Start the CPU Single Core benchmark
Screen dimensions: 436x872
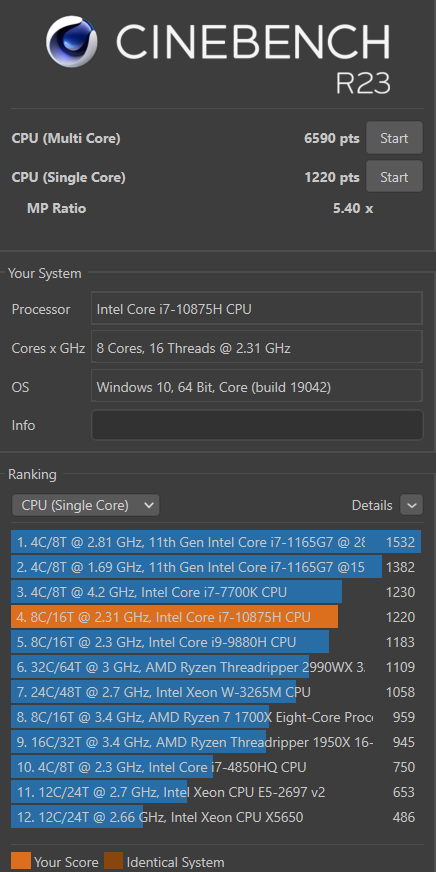[x=394, y=177]
